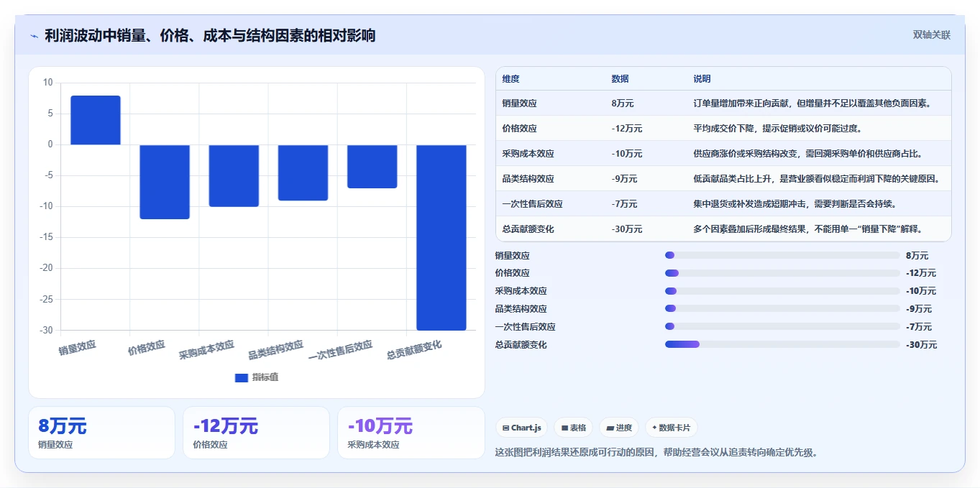Click the 一次性售后效应 progress bar
This screenshot has height=488, width=980.
(782, 326)
